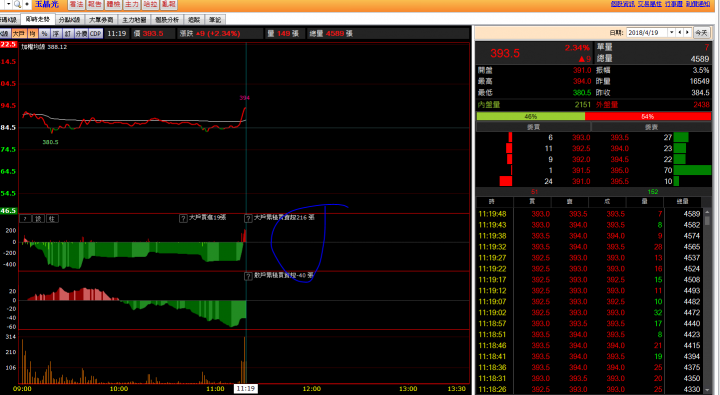This screenshot has height=395, width=720.
Task: Toggle the button between 浮 and 分價
Action: pyautogui.click(x=68, y=34)
